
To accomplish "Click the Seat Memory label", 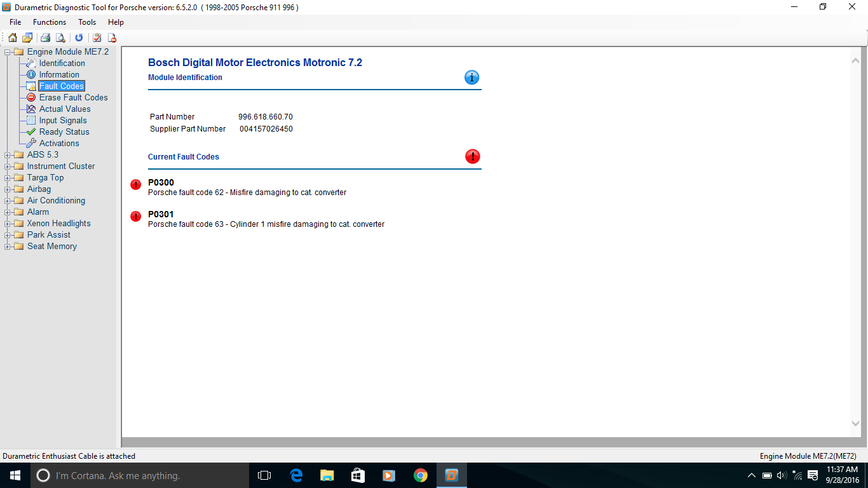I will click(x=52, y=246).
